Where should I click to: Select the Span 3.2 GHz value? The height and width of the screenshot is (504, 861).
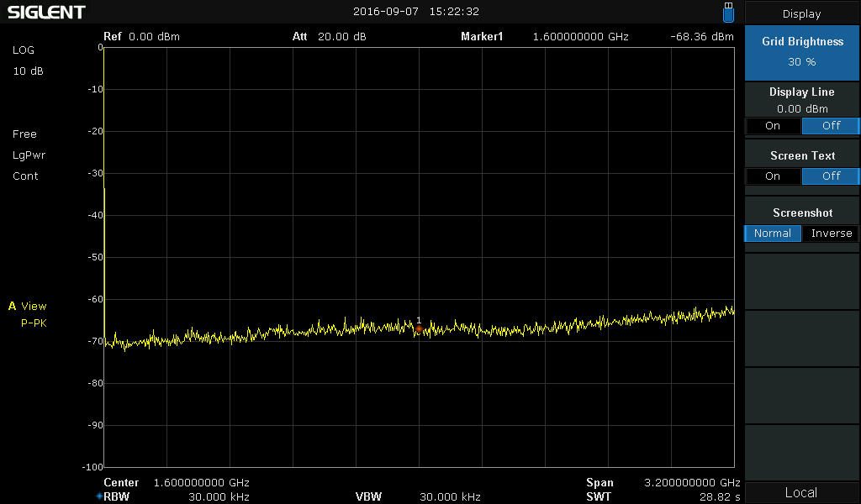tap(692, 483)
